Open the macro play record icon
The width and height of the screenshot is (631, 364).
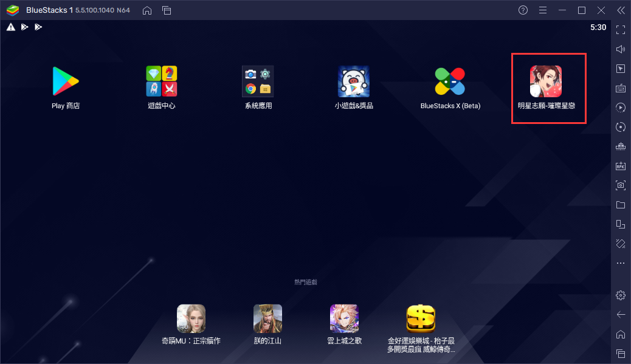[x=621, y=108]
